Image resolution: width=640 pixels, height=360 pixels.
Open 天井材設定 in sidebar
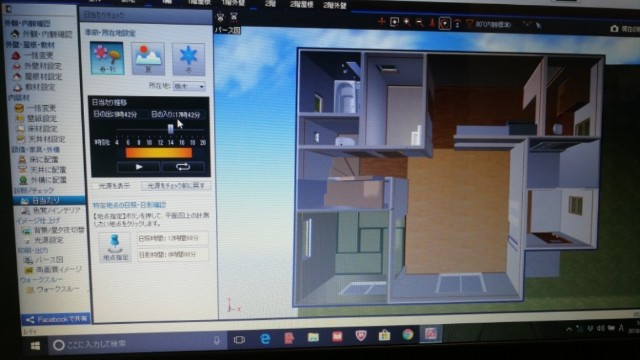pos(41,139)
